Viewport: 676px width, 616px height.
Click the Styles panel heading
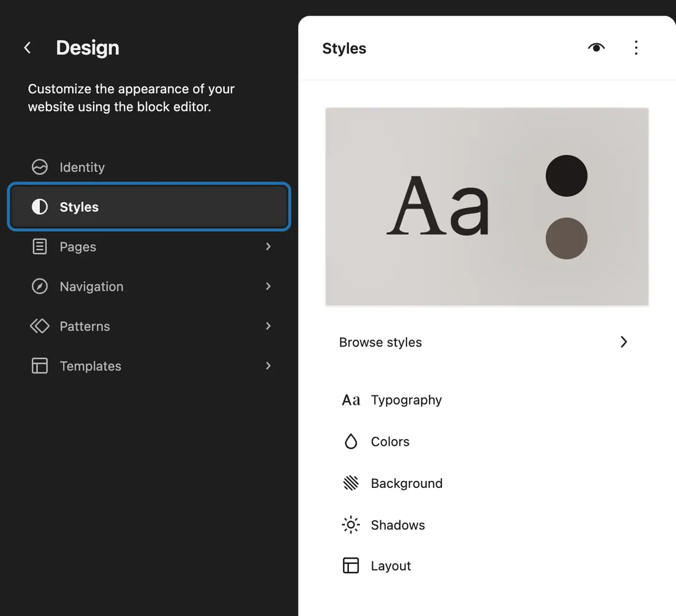[x=344, y=49]
